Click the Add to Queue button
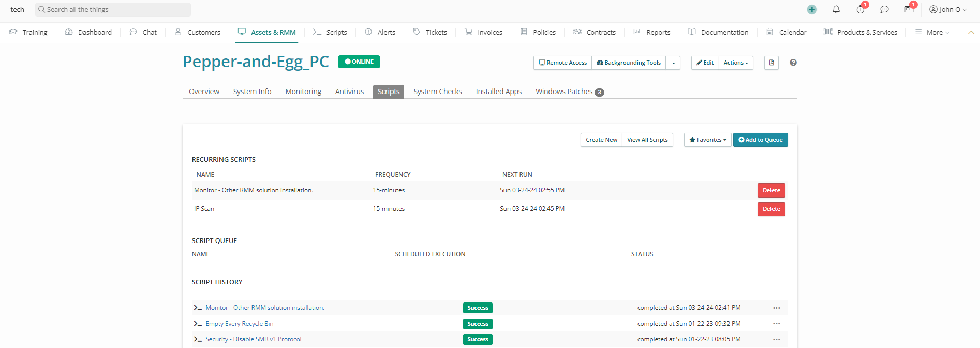Screen dimensions: 980x348 tap(760, 140)
